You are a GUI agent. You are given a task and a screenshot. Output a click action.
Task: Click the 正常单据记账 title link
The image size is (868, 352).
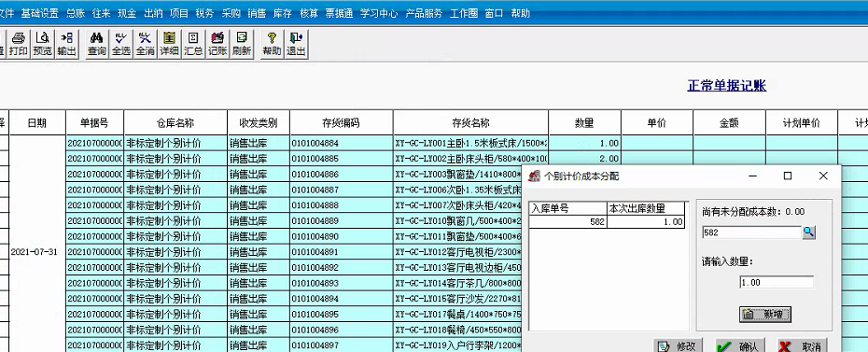[x=727, y=86]
